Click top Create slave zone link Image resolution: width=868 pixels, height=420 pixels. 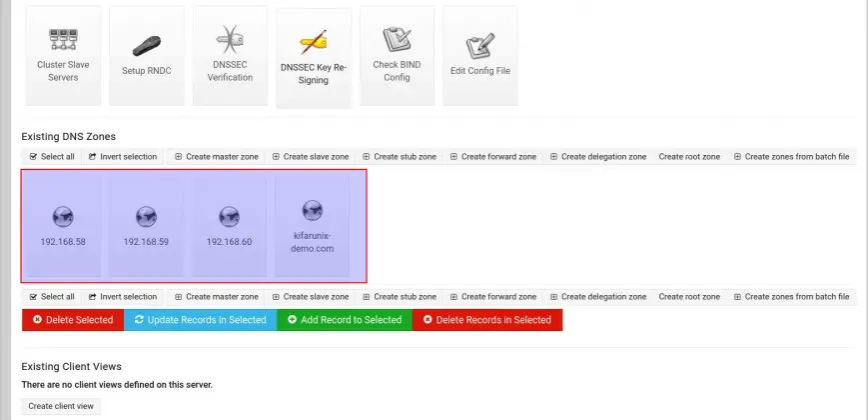click(310, 157)
